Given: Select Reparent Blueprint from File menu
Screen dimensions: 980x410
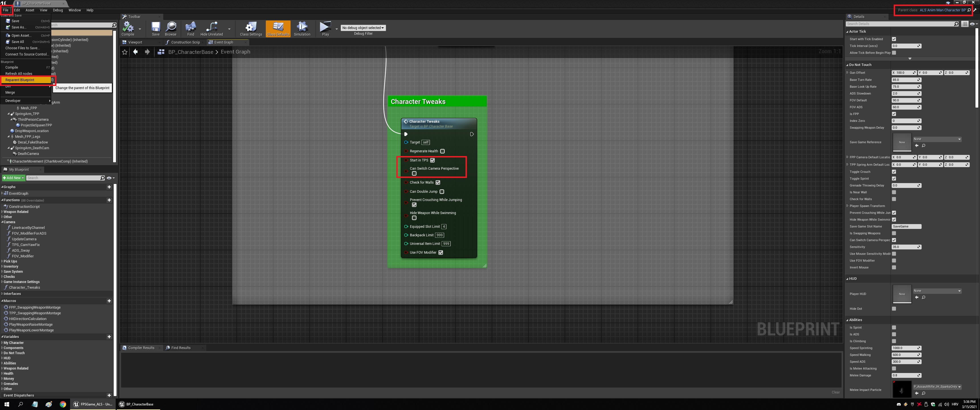Looking at the screenshot, I should (20, 80).
